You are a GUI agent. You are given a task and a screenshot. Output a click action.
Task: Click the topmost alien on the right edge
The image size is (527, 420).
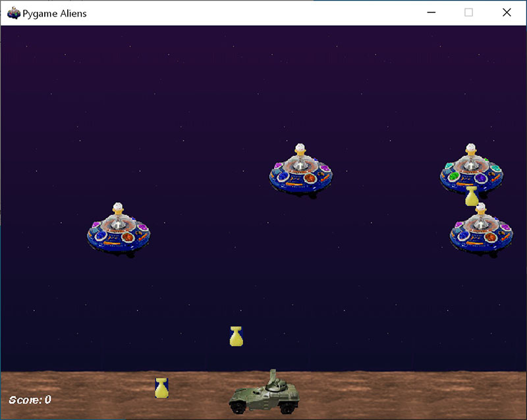[471, 168]
